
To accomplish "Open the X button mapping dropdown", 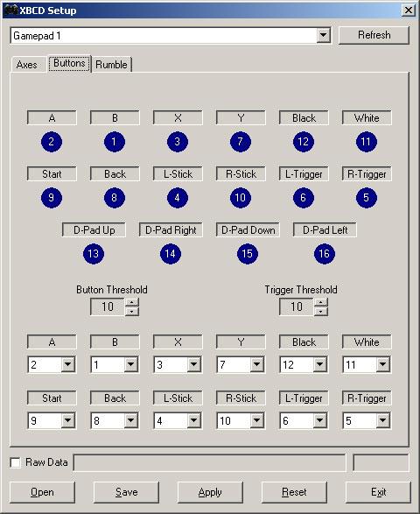I will coord(193,364).
